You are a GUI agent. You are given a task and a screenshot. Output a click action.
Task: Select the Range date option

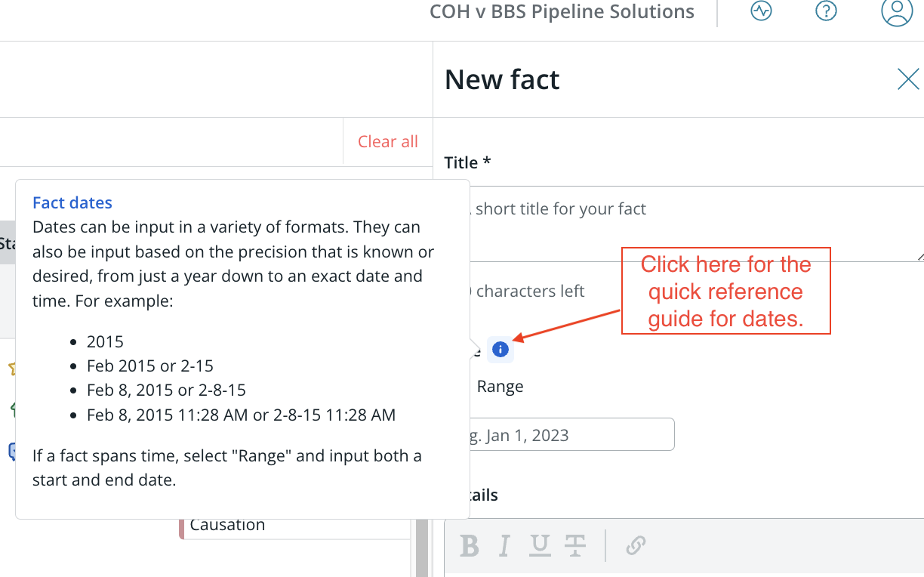(500, 387)
